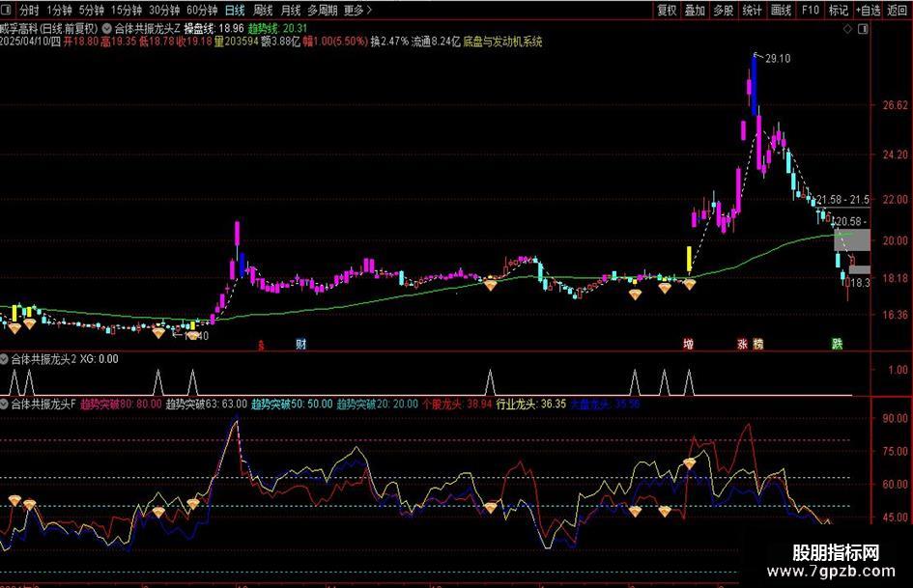Click the 21.58 - 21.5 price label

(842, 200)
